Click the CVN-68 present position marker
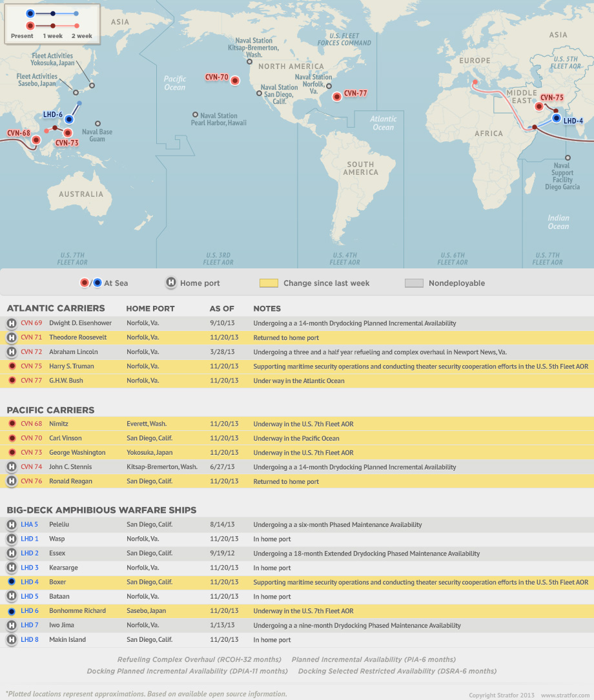The height and width of the screenshot is (700, 594). point(36,139)
